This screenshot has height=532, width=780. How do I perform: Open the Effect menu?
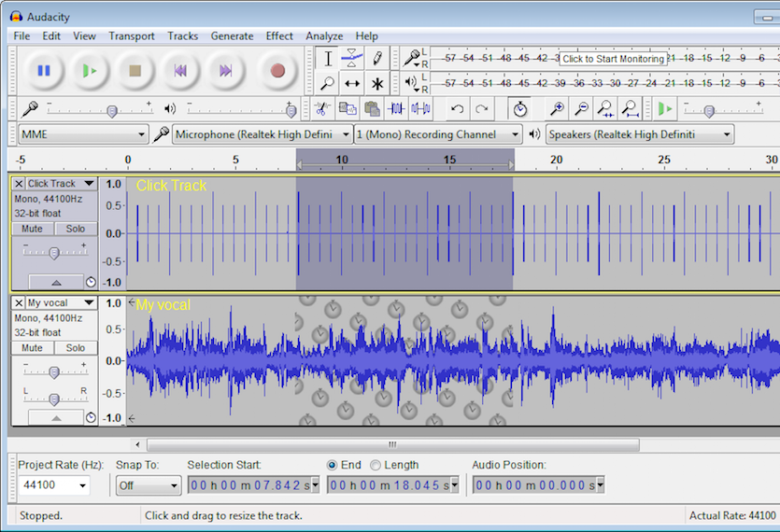click(279, 35)
